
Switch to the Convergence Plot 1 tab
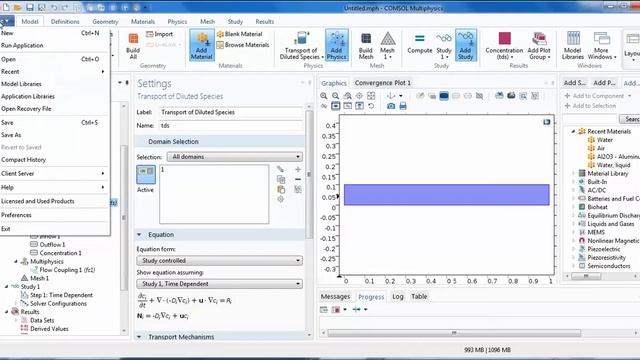(x=383, y=83)
